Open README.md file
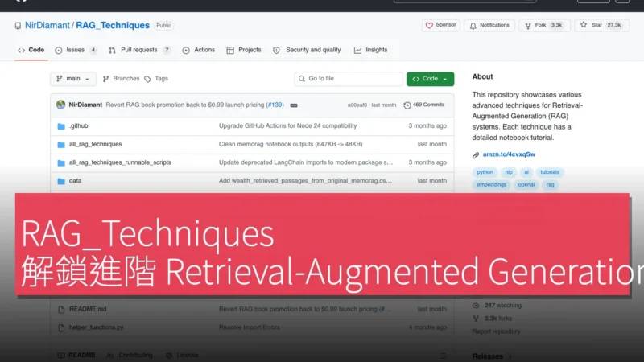 (88, 309)
